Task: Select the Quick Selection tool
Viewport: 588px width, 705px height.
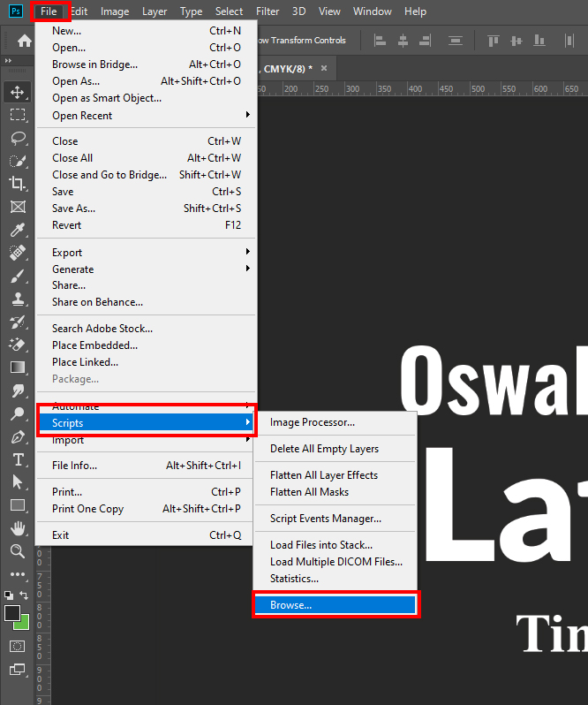Action: point(18,161)
